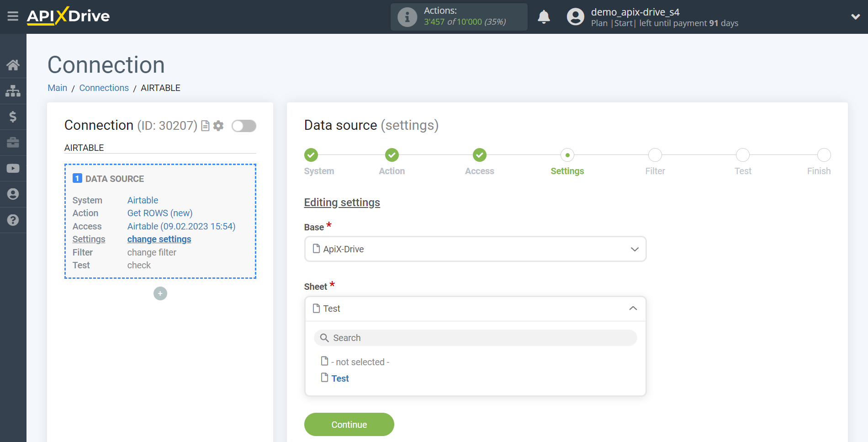Image resolution: width=868 pixels, height=442 pixels.
Task: Open the Base dropdown ApiX-Drive
Action: tap(475, 249)
